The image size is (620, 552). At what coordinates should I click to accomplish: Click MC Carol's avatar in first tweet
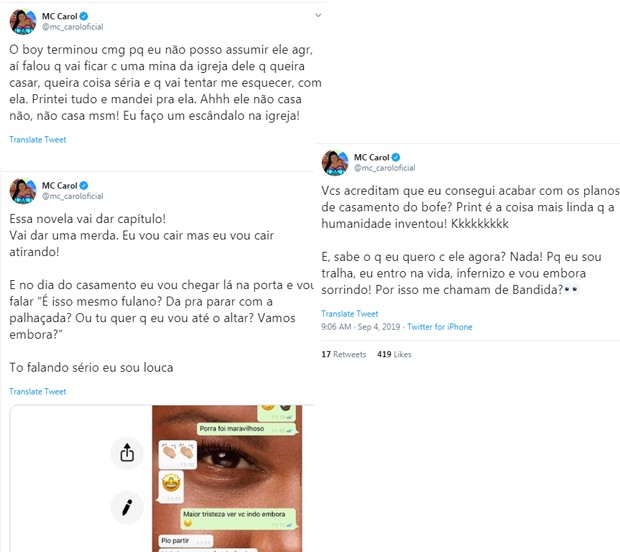point(23,22)
